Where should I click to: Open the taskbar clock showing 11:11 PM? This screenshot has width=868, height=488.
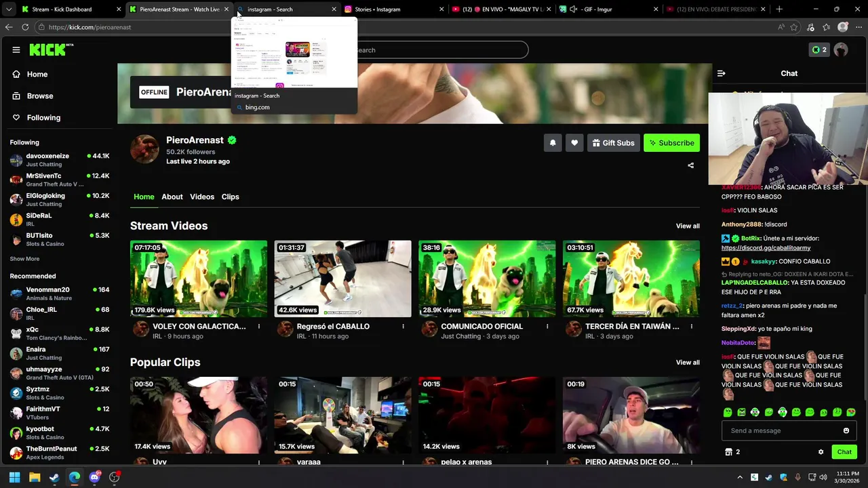tap(848, 477)
